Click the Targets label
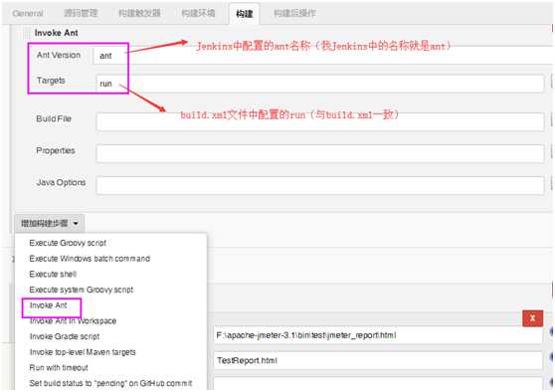 point(51,81)
